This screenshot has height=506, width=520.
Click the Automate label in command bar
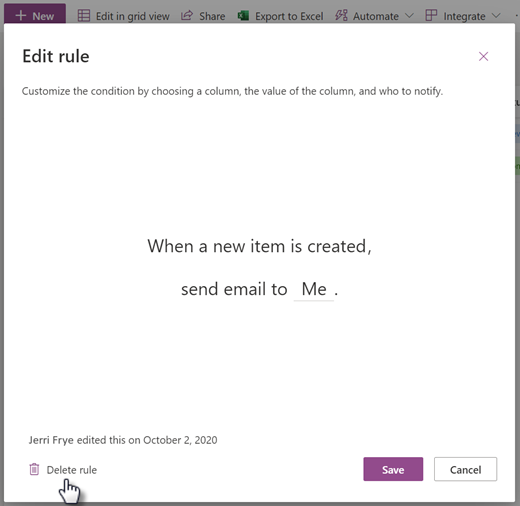376,16
